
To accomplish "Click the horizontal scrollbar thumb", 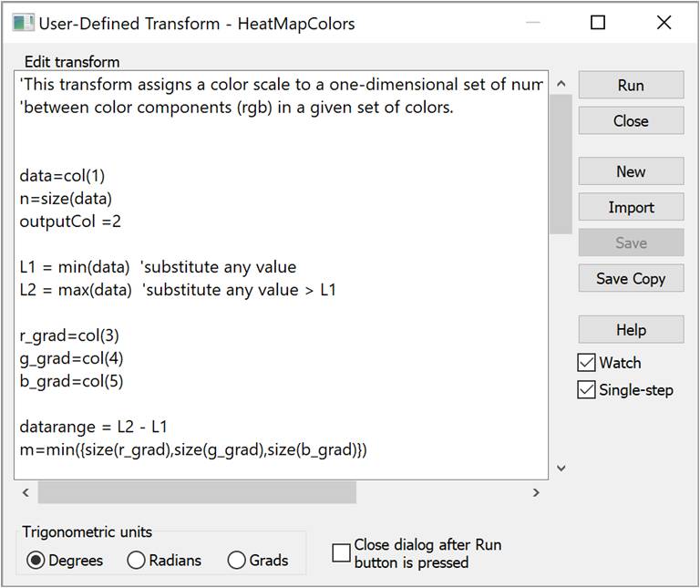I will [196, 492].
